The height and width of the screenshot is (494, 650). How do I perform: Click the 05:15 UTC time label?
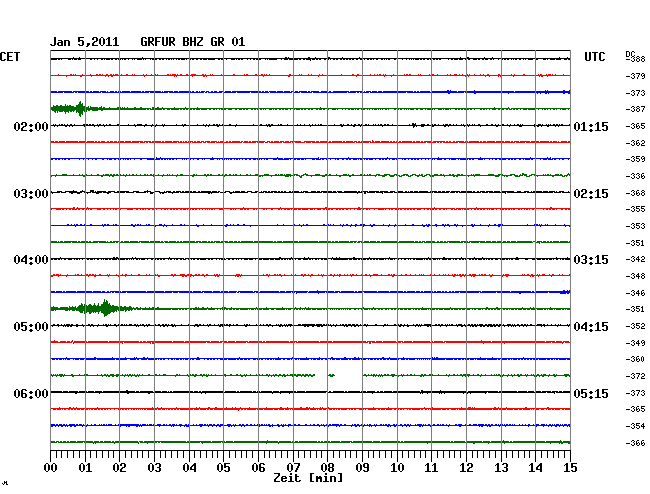click(591, 393)
